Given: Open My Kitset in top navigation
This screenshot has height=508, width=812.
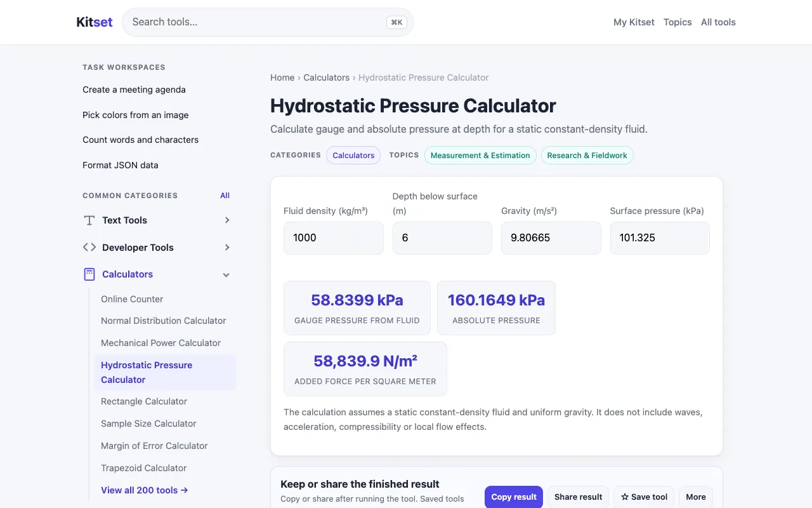Looking at the screenshot, I should (x=634, y=22).
